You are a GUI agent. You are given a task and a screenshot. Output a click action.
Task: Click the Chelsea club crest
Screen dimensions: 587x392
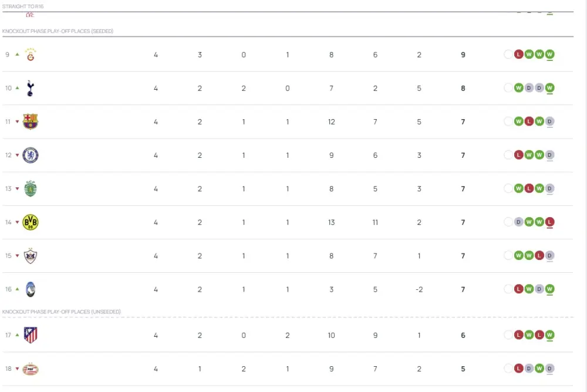pos(31,156)
